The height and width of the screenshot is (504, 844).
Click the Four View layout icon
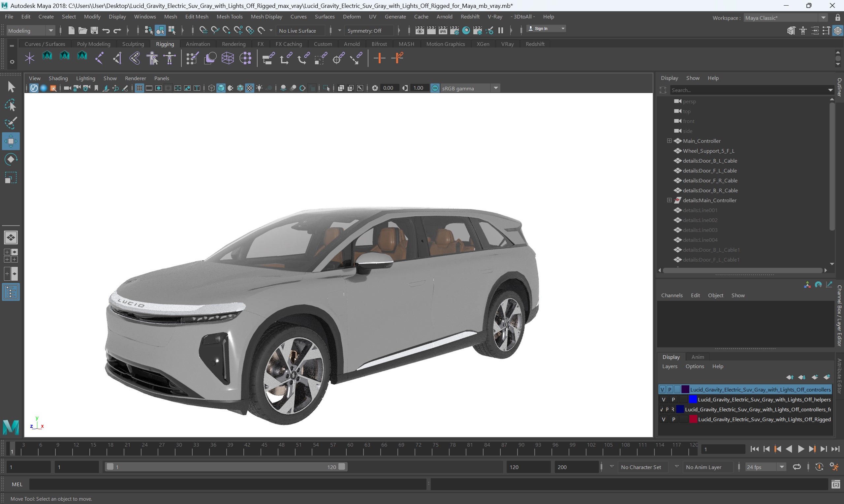tap(11, 256)
